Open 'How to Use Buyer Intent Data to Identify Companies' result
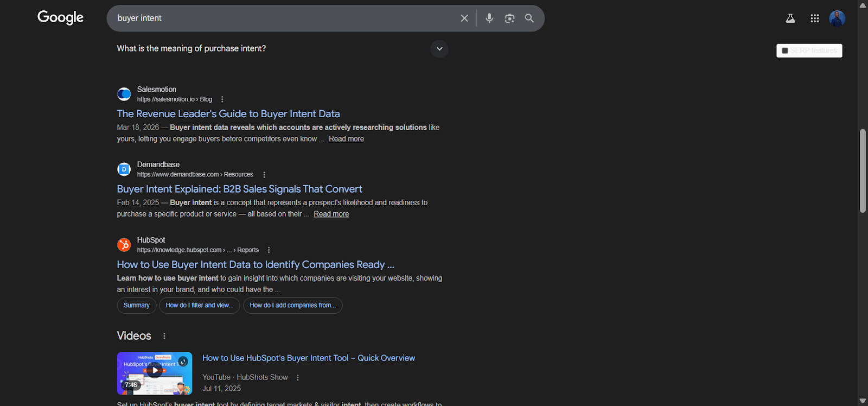The width and height of the screenshot is (868, 406). pos(256,264)
